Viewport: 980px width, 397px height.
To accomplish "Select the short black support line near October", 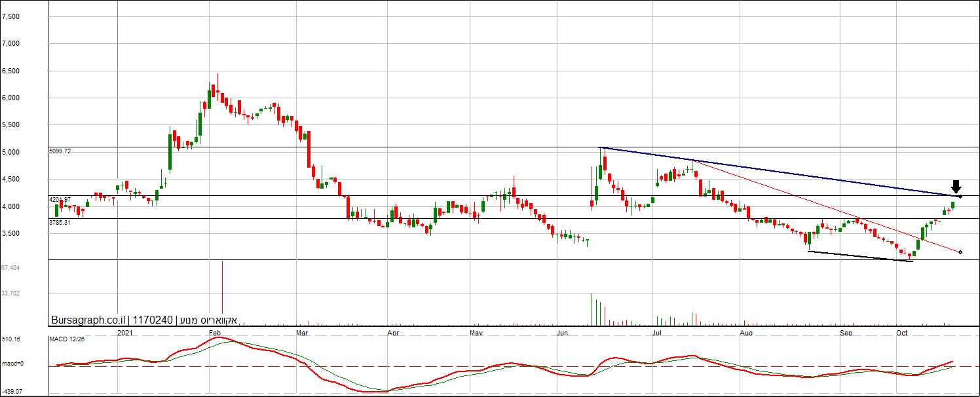I will coord(860,256).
